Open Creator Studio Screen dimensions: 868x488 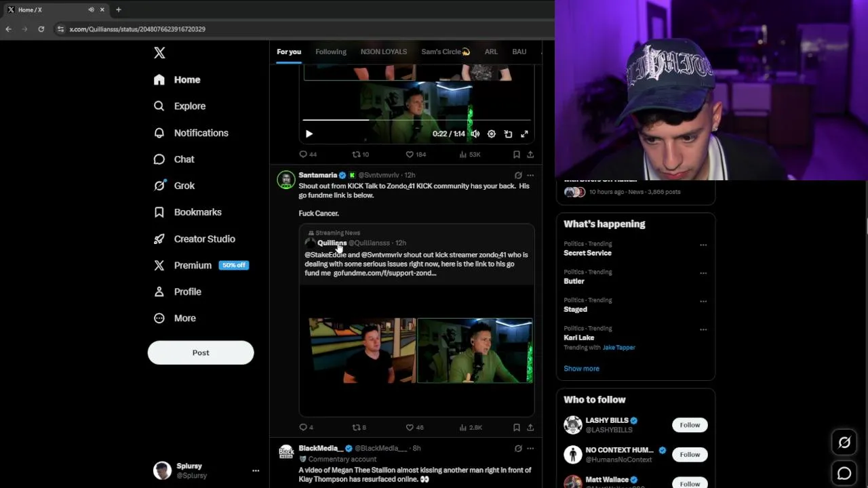pos(195,239)
